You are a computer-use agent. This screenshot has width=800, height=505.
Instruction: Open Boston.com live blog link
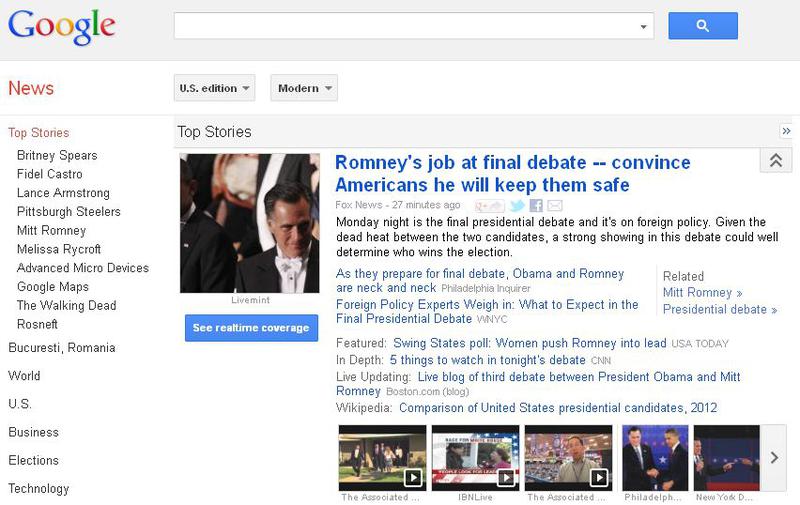(538, 384)
